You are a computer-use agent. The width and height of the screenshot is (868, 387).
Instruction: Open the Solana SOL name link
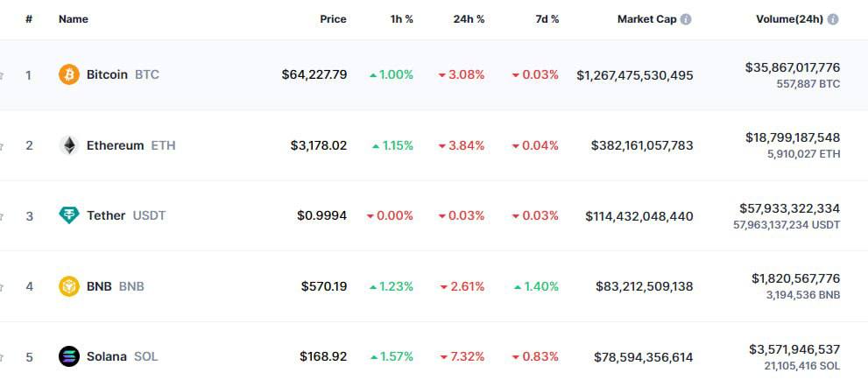122,356
